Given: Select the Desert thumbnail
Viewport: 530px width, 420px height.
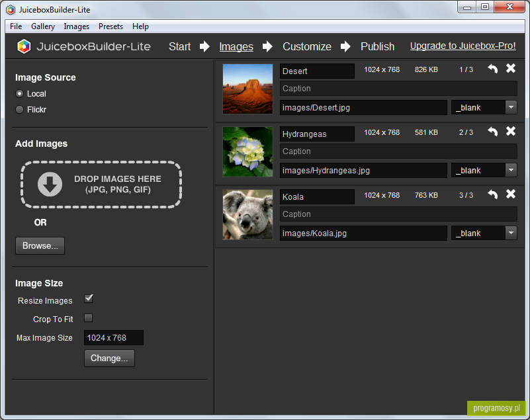Looking at the screenshot, I should point(247,89).
